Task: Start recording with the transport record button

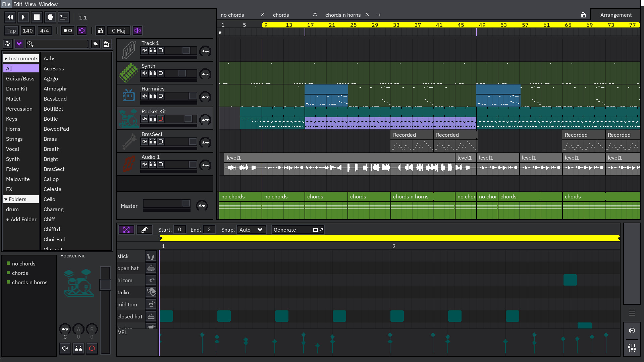Action: 50,17
